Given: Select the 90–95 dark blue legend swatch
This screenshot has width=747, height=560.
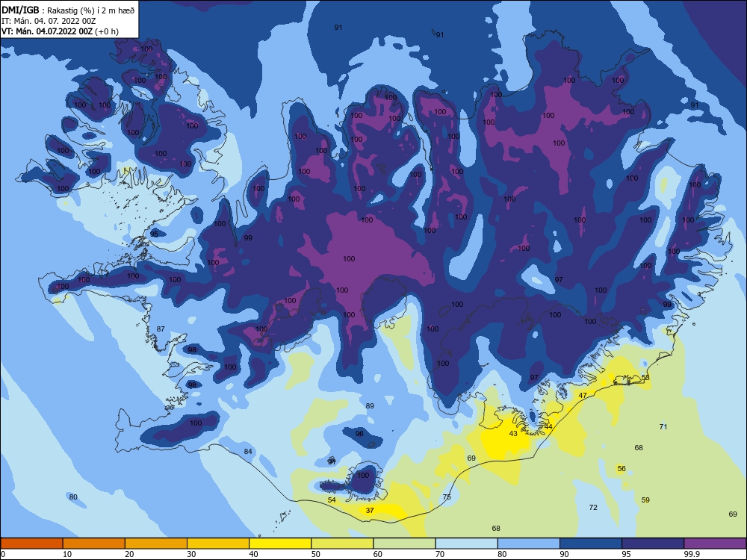Looking at the screenshot, I should (591, 544).
